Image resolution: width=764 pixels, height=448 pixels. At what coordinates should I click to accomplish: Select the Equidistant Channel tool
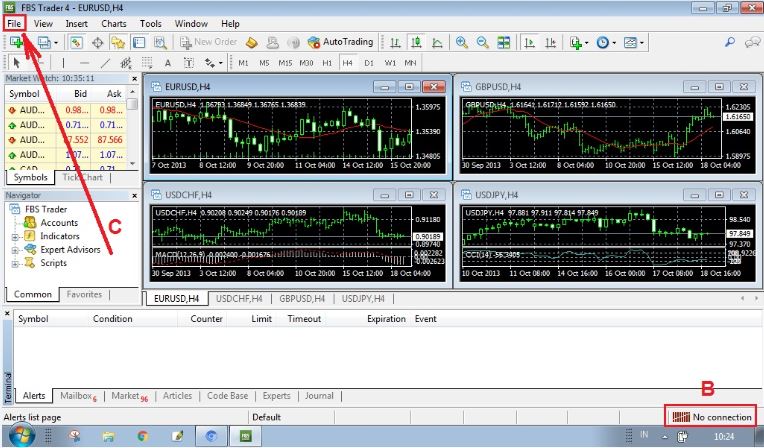tap(126, 63)
